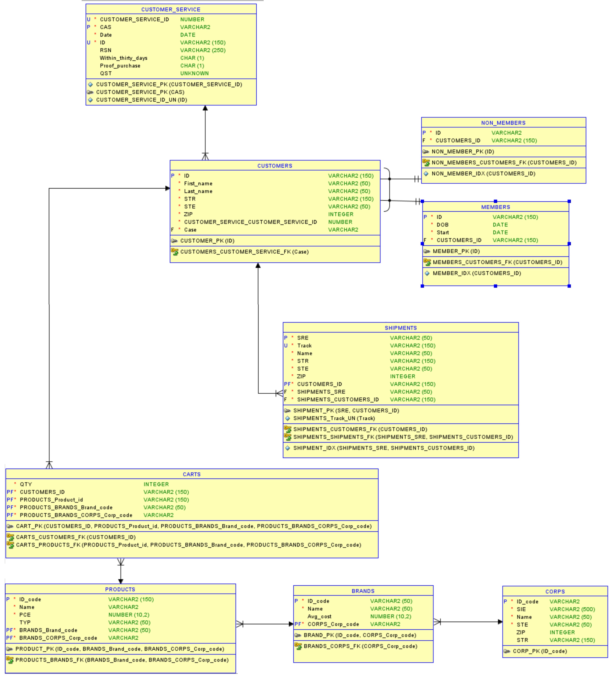616x684 pixels.
Task: Click the TYP column in PRODUCTS
Action: pos(120,623)
